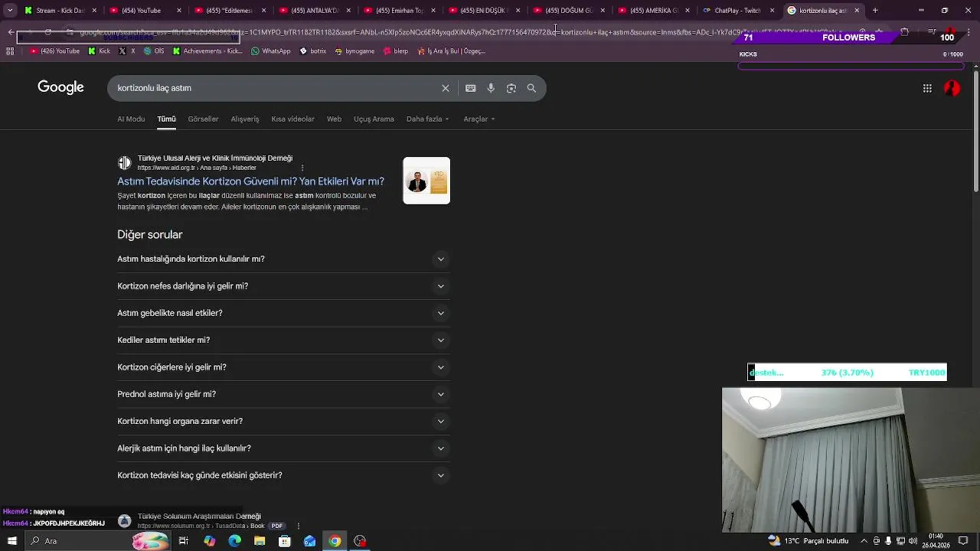Open image search with the camera lens icon

[x=511, y=88]
